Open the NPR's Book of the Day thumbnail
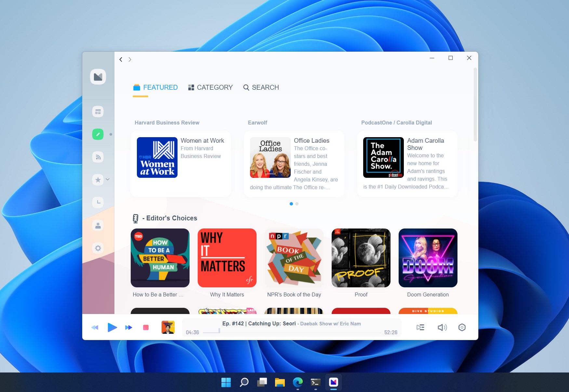The width and height of the screenshot is (569, 392). (294, 258)
